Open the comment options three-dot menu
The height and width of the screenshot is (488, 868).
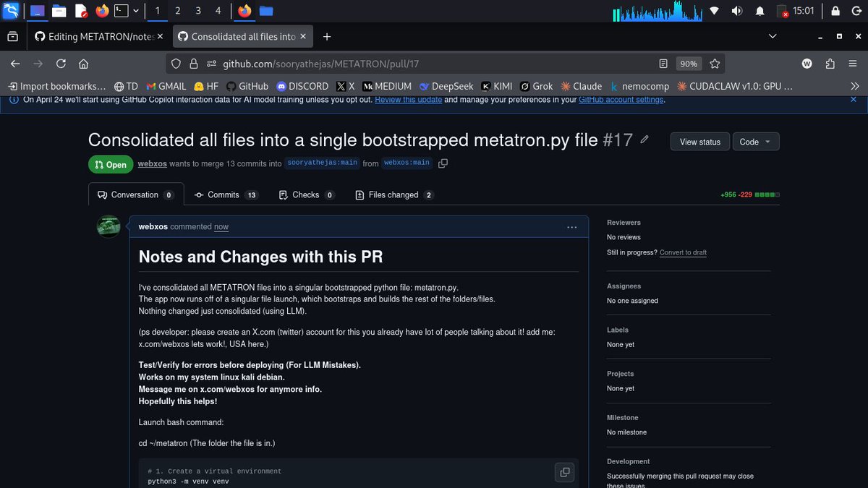click(x=572, y=227)
